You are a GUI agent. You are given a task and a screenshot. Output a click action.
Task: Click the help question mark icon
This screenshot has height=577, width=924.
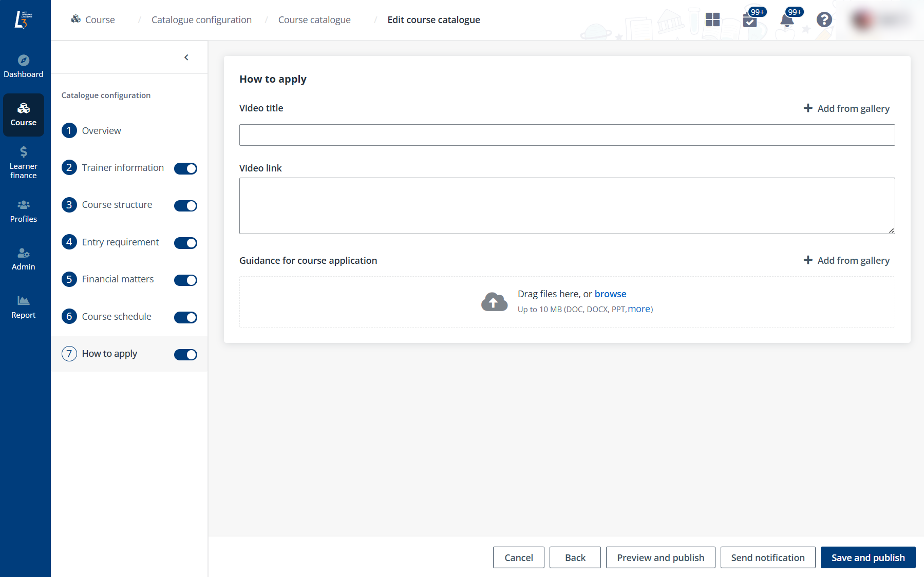[824, 20]
